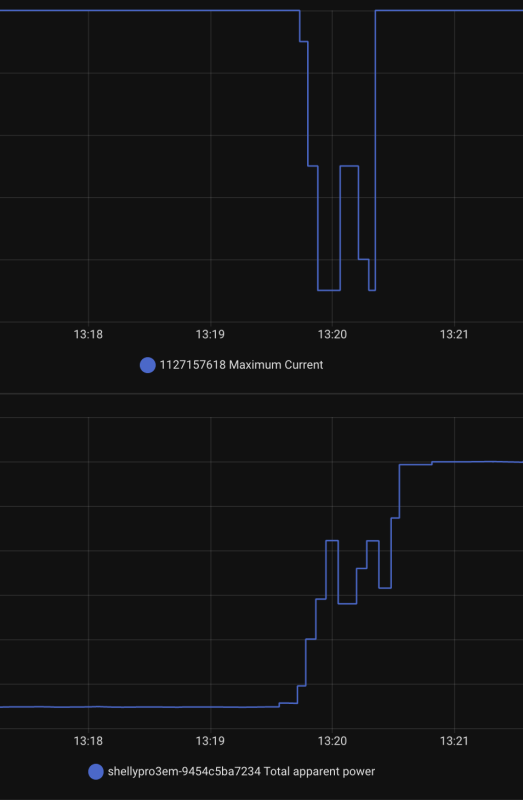The width and height of the screenshot is (523, 800).
Task: Select 13:18 on the Maximum Current chart axis
Action: click(88, 335)
